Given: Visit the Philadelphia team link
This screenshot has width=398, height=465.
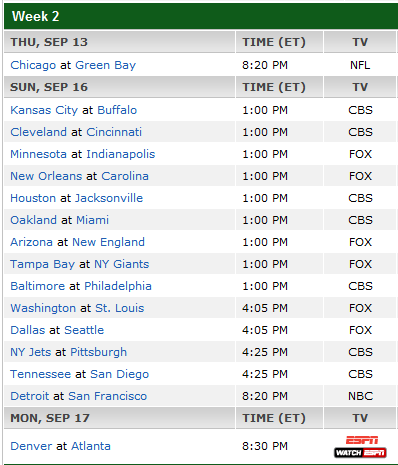Looking at the screenshot, I should point(118,286).
